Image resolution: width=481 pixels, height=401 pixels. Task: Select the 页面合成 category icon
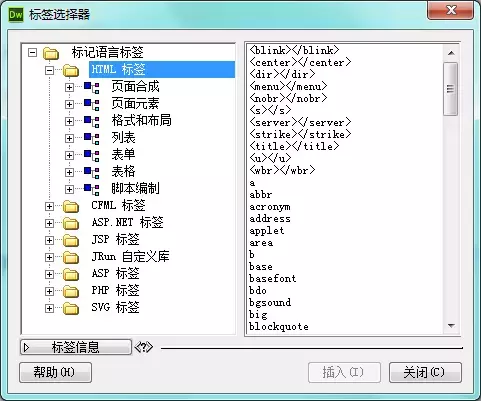pos(91,88)
